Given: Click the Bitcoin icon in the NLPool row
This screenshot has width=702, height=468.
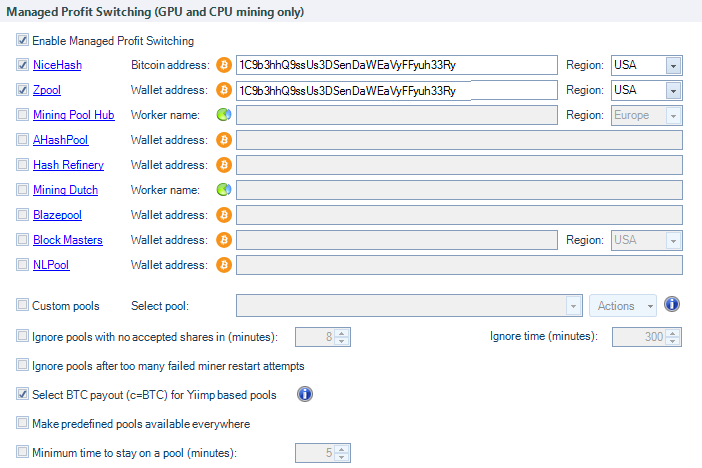Looking at the screenshot, I should 224,265.
